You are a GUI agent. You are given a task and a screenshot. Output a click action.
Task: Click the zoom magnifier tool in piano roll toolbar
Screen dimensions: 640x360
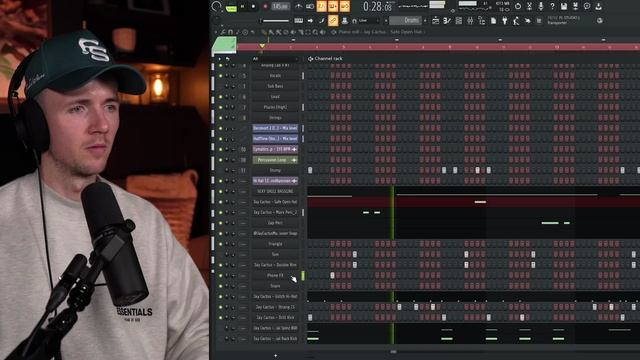(315, 32)
